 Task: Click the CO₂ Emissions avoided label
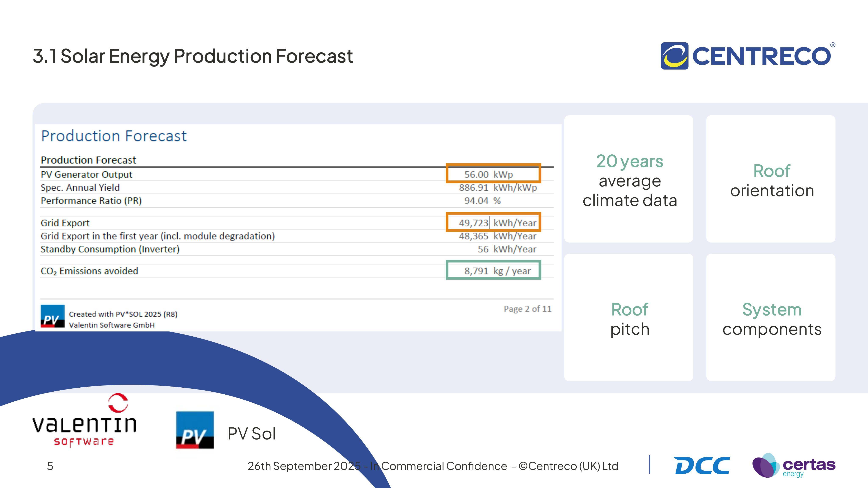click(x=89, y=271)
